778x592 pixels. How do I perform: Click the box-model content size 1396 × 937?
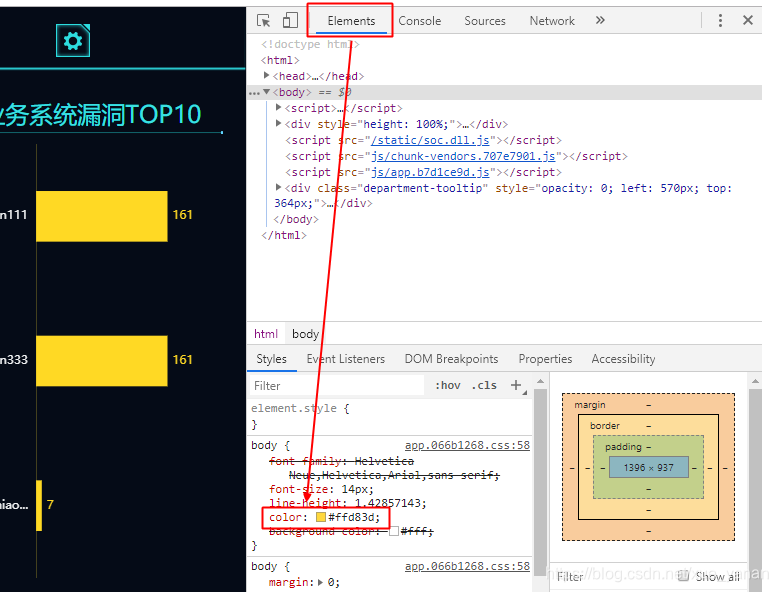point(648,467)
